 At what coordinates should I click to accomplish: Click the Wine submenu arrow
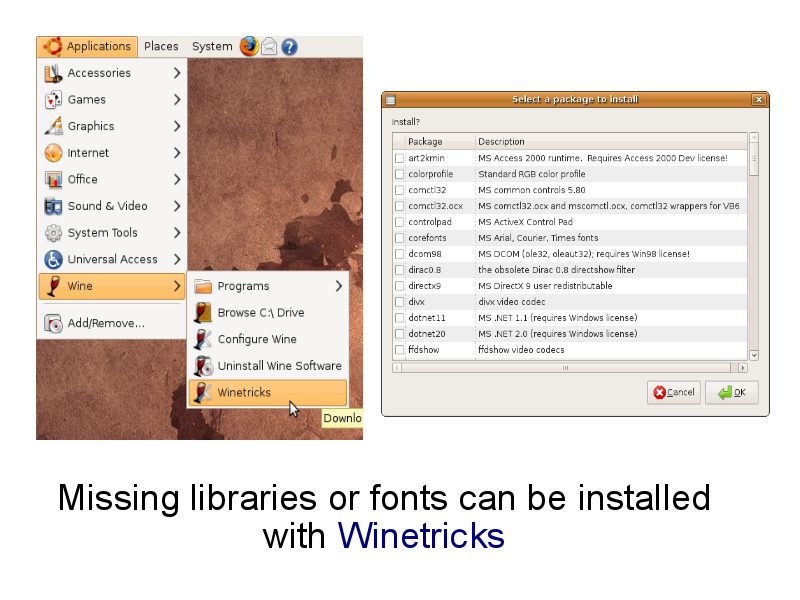pos(177,286)
